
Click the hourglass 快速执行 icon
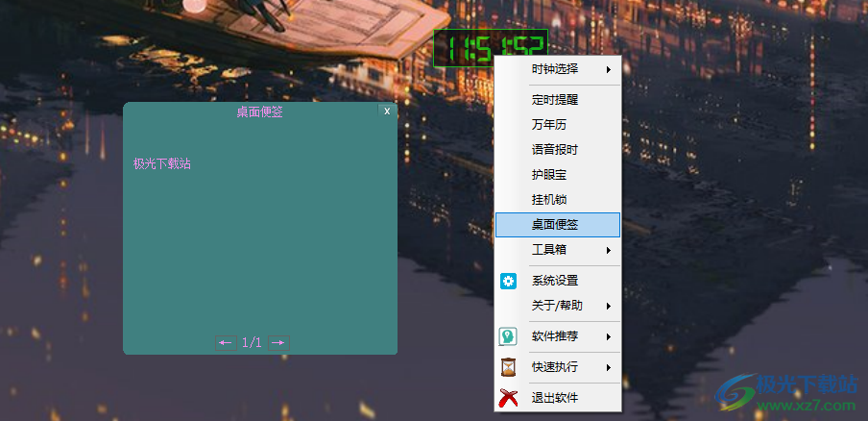508,367
